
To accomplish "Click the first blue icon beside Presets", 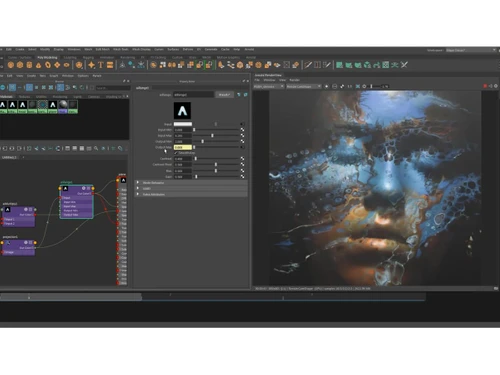I will [x=239, y=95].
